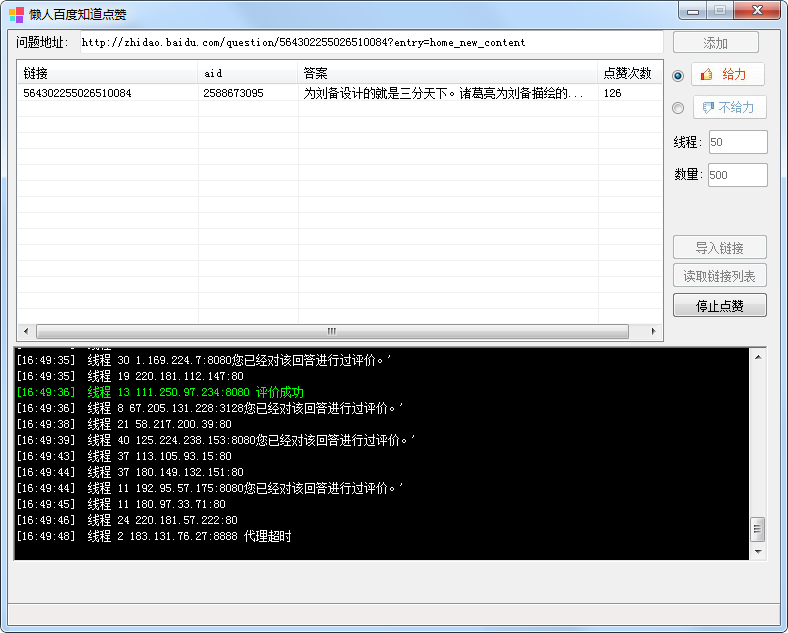This screenshot has height=633, width=788.
Task: Focus the 数量 quantity field
Action: pyautogui.click(x=736, y=175)
